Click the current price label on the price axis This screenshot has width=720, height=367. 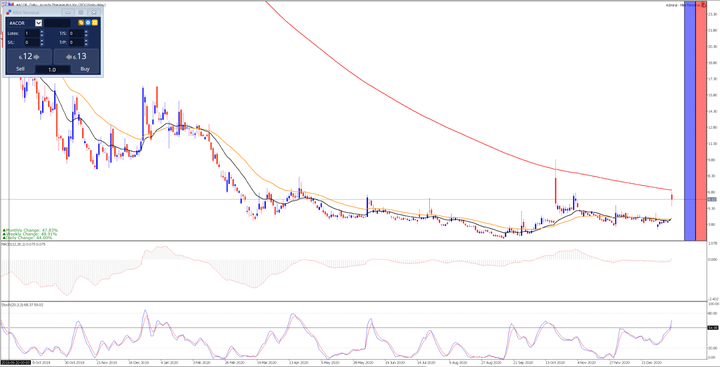(x=712, y=199)
